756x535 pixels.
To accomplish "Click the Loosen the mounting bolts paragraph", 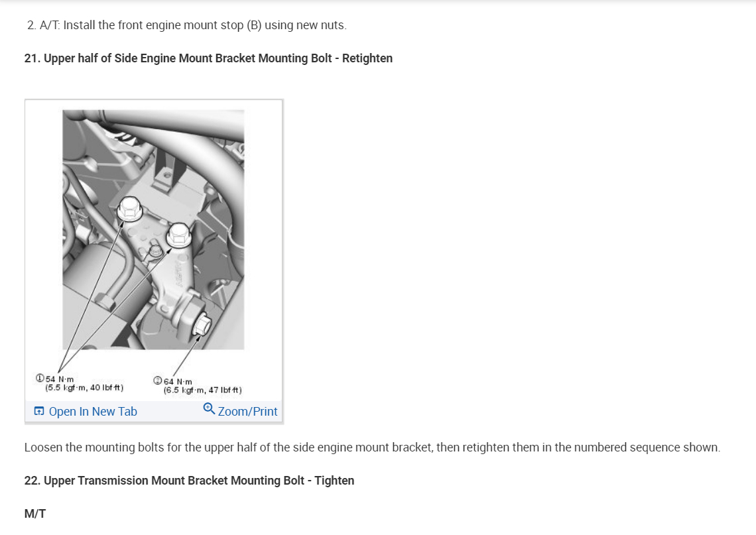I will click(372, 447).
